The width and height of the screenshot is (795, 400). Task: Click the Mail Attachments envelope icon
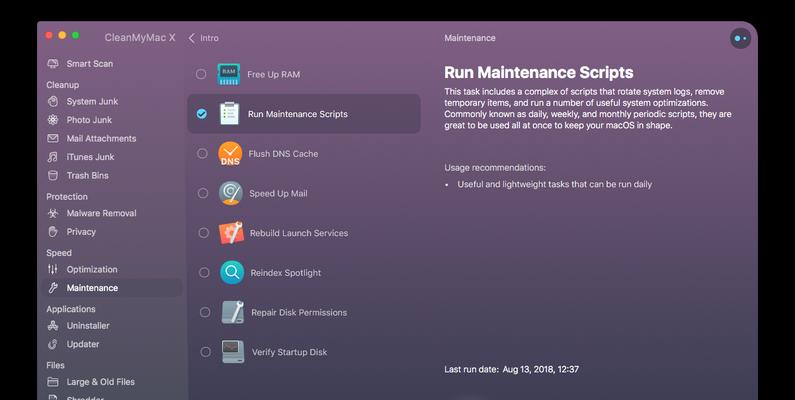click(53, 138)
